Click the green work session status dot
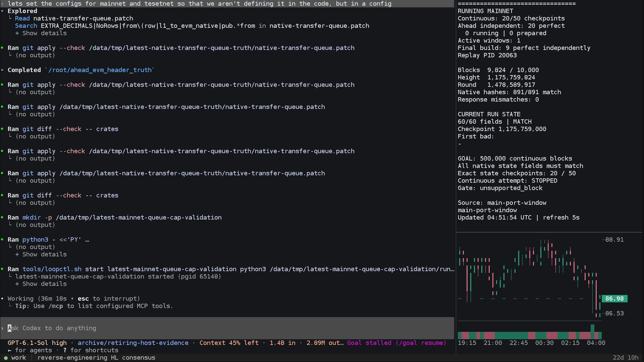 pyautogui.click(x=5, y=358)
